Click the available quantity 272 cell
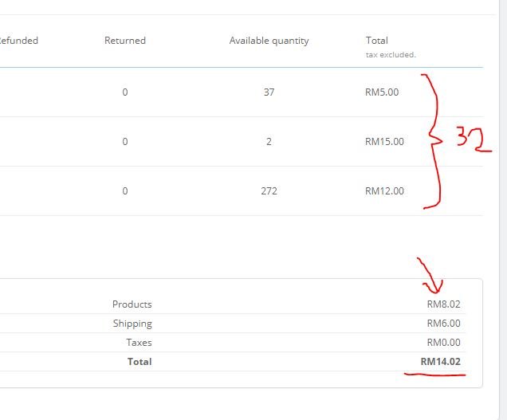The image size is (507, 420). click(269, 191)
